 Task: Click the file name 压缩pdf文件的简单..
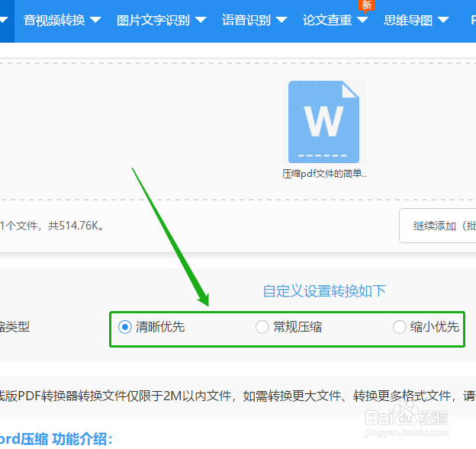click(x=324, y=174)
